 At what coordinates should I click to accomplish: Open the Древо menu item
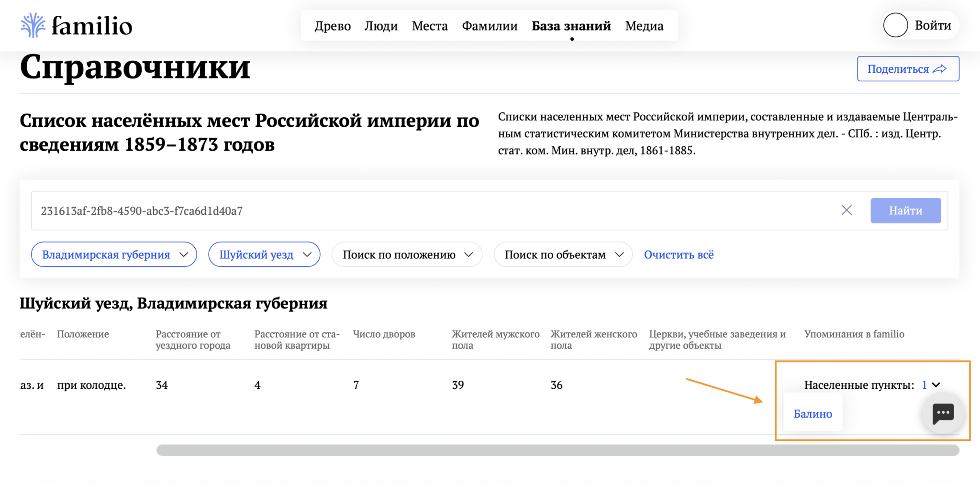[x=333, y=26]
